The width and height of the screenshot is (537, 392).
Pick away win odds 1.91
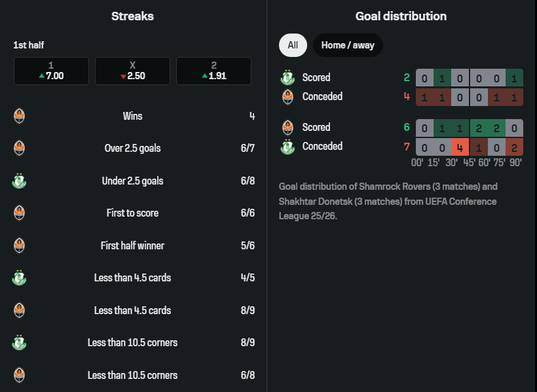coord(213,71)
